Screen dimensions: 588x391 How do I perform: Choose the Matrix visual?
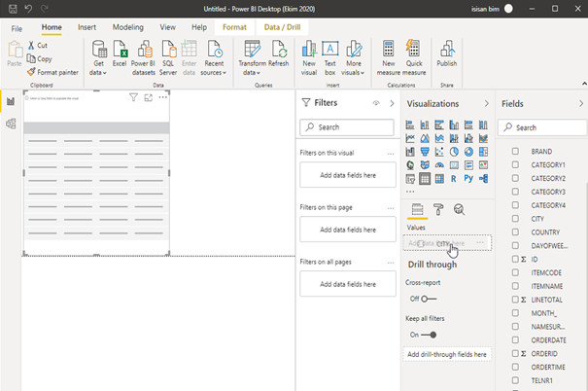tap(439, 179)
